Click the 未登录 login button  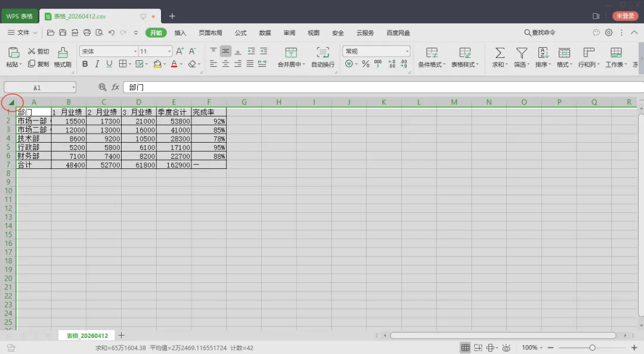625,16
